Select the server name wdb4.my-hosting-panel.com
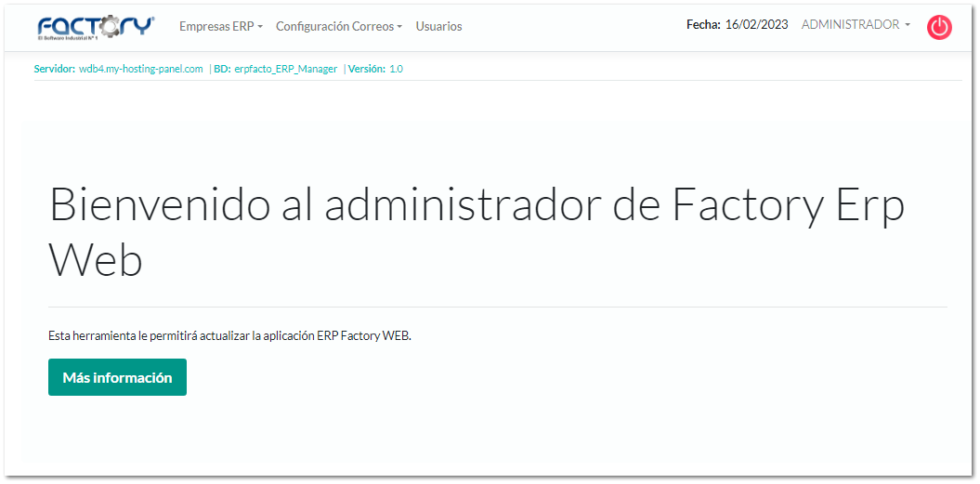This screenshot has height=484, width=980. [x=141, y=70]
